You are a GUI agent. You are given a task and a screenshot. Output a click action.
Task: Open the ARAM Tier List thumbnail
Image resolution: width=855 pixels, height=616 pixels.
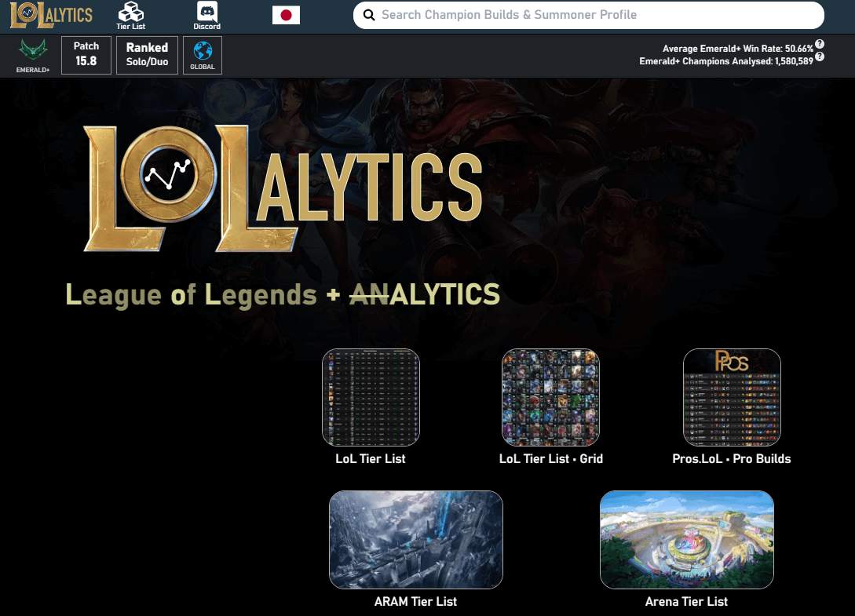pos(416,540)
